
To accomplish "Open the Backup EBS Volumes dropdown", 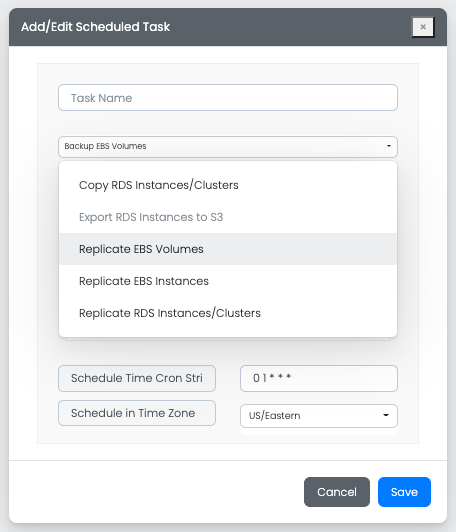I will (x=228, y=147).
